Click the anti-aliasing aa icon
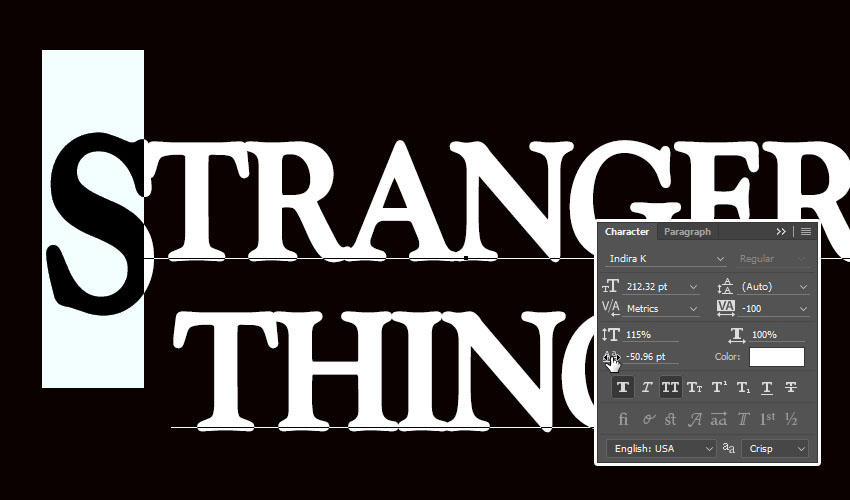850x500 pixels. (x=729, y=448)
